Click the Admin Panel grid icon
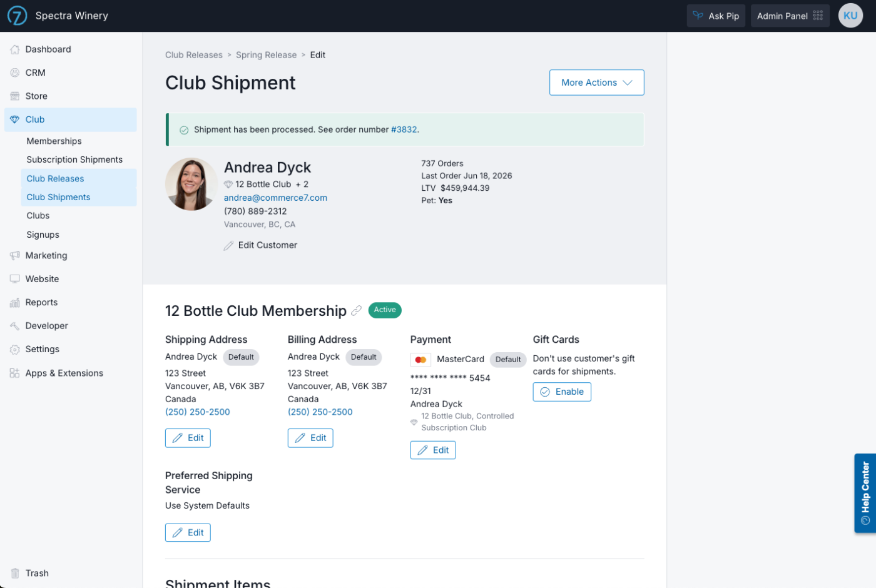 click(x=818, y=16)
